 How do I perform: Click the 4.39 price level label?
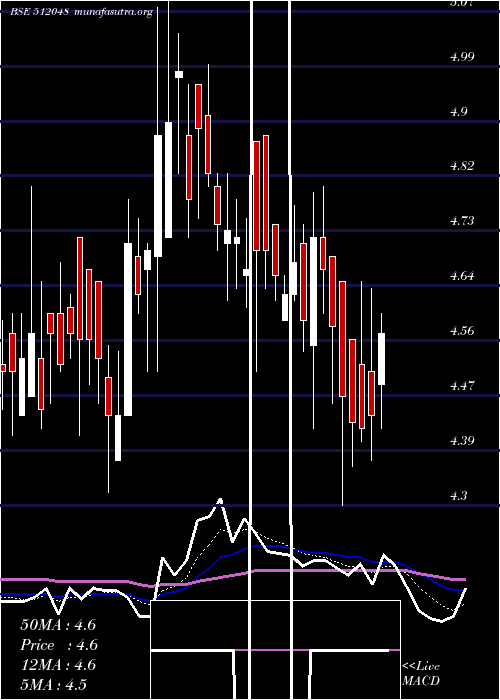click(x=462, y=441)
